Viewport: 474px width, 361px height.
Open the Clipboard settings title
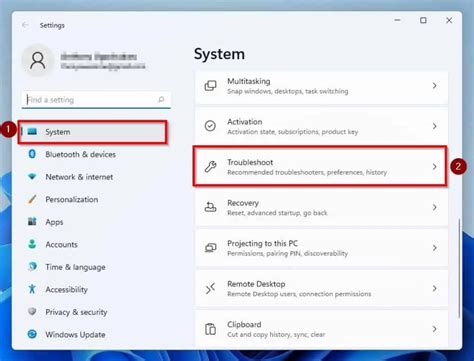tap(244, 324)
